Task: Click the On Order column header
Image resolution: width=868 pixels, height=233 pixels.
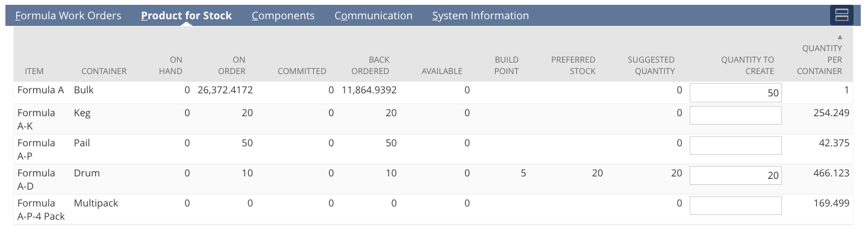Action: 231,65
